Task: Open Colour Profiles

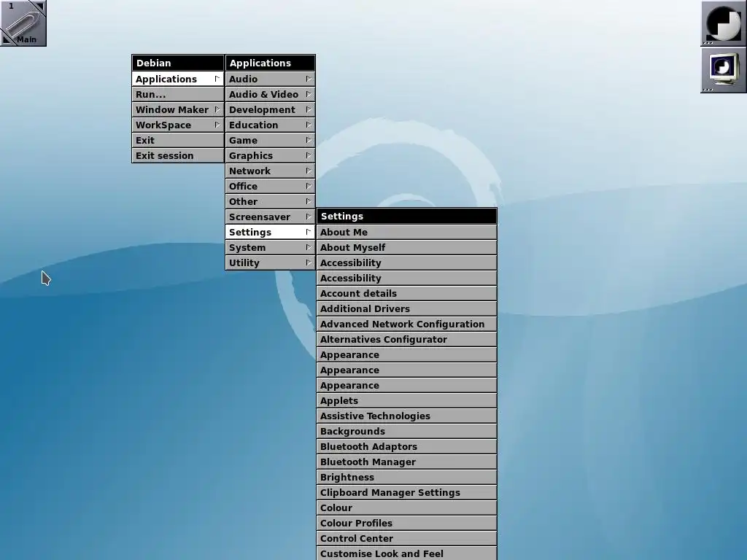Action: click(407, 523)
